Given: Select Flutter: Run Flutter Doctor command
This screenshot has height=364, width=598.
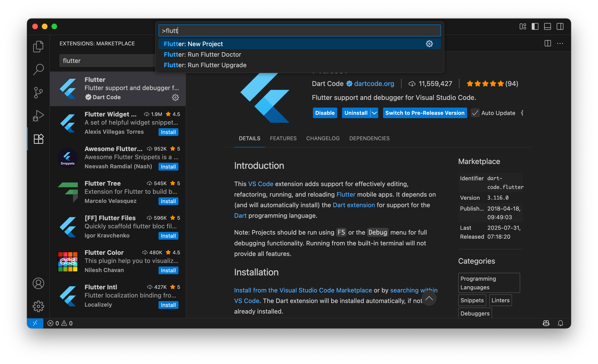Looking at the screenshot, I should 299,54.
